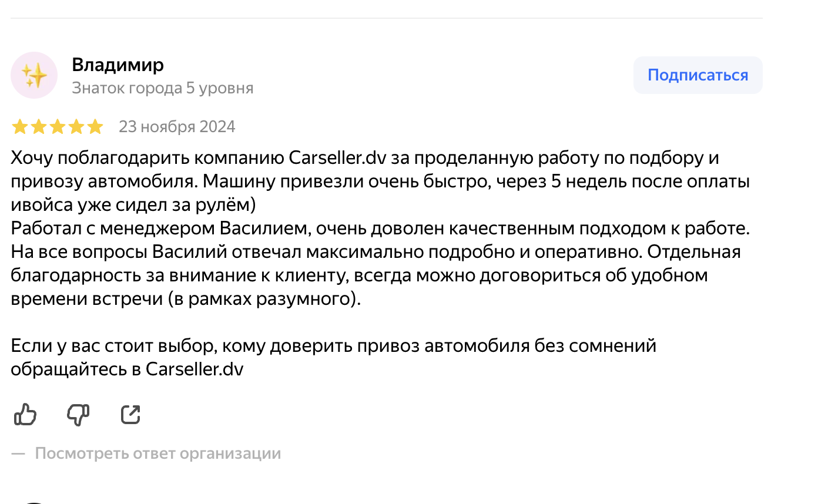Click the fifth star of the rating
The height and width of the screenshot is (504, 818).
95,127
